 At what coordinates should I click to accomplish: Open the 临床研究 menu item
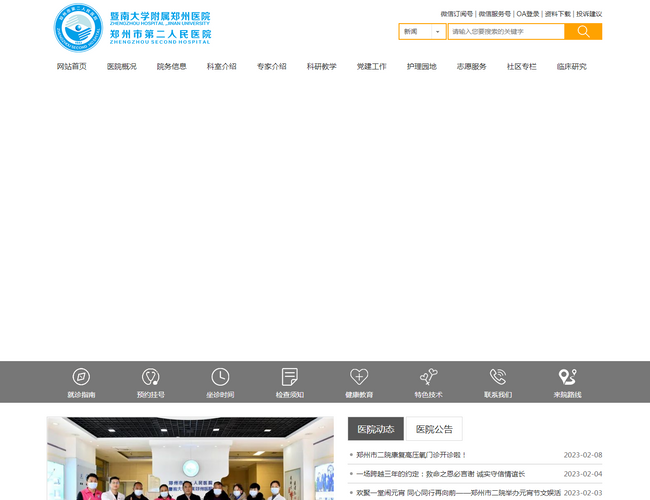pos(572,66)
